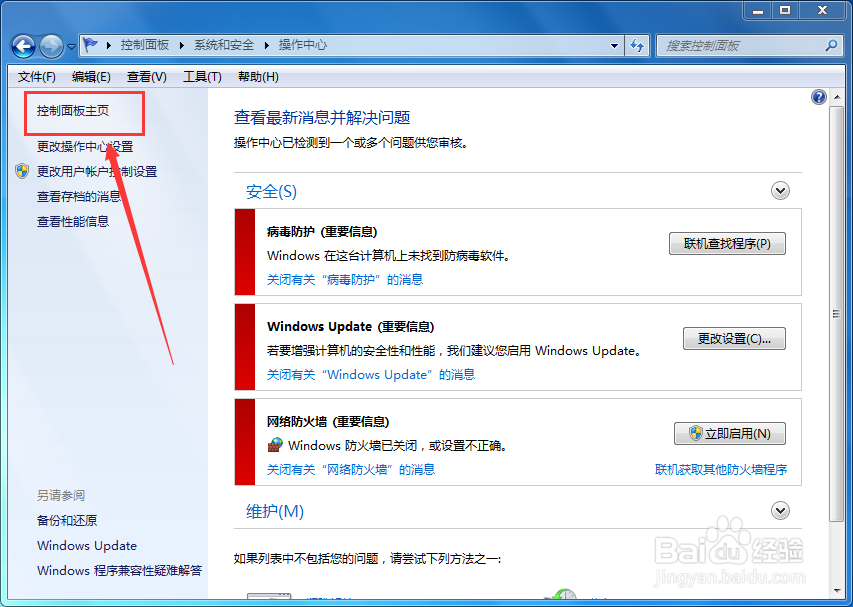Expand breadcrumb arrow before 系统和安全

pos(182,45)
